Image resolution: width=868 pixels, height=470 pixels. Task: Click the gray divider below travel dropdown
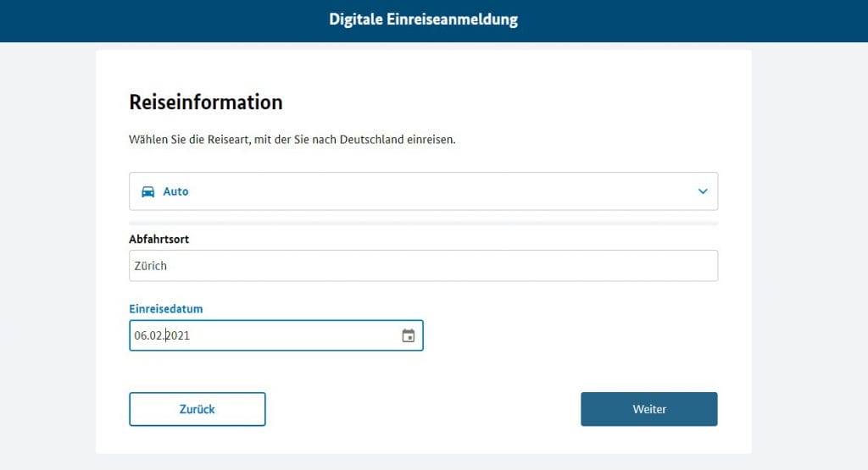pyautogui.click(x=424, y=224)
